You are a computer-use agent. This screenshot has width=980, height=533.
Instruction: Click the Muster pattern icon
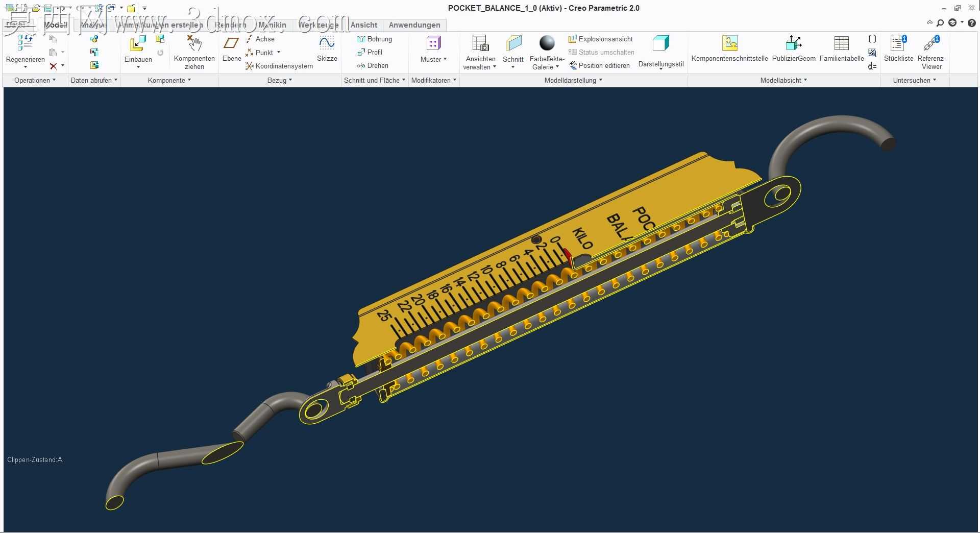tap(433, 43)
